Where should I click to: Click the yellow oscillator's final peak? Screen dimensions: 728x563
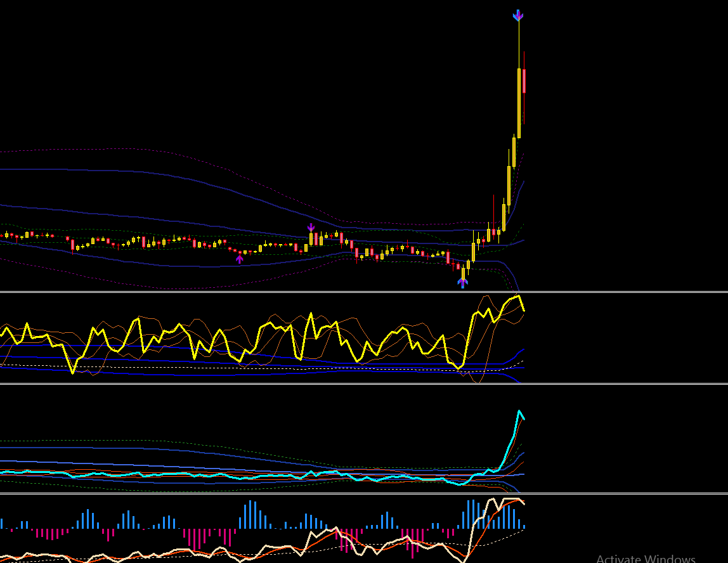pos(518,296)
